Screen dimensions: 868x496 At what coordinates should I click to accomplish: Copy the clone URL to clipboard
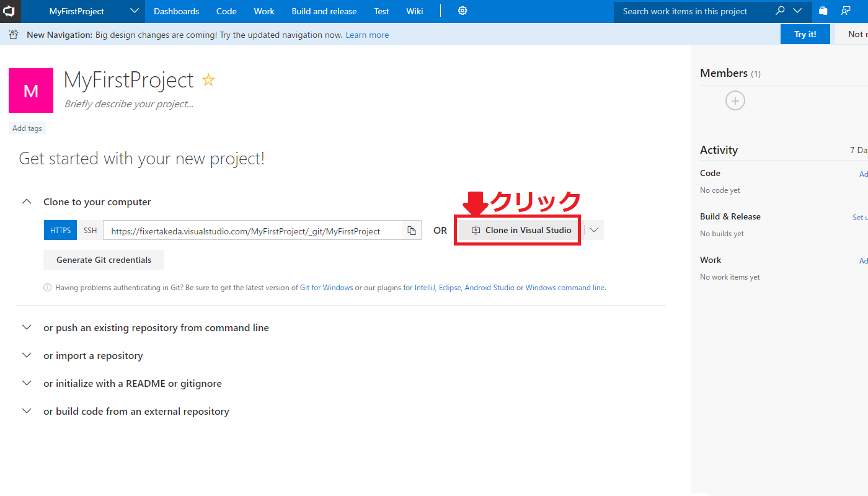pos(412,231)
